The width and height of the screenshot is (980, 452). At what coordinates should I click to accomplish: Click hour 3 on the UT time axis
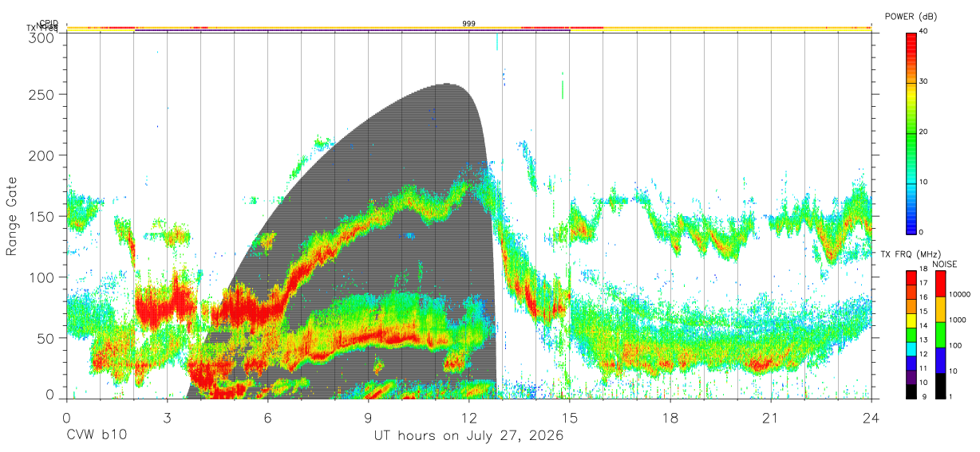pos(167,419)
